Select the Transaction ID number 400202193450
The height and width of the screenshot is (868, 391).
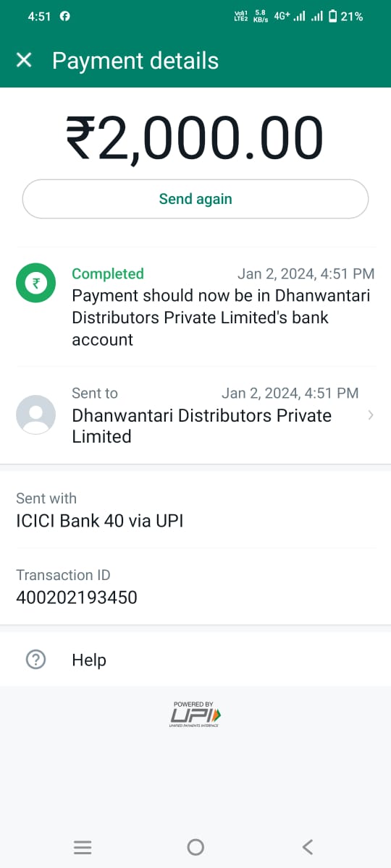click(77, 597)
